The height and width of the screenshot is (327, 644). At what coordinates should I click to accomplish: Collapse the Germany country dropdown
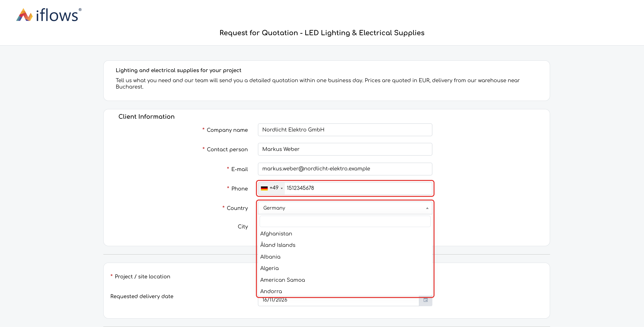345,208
